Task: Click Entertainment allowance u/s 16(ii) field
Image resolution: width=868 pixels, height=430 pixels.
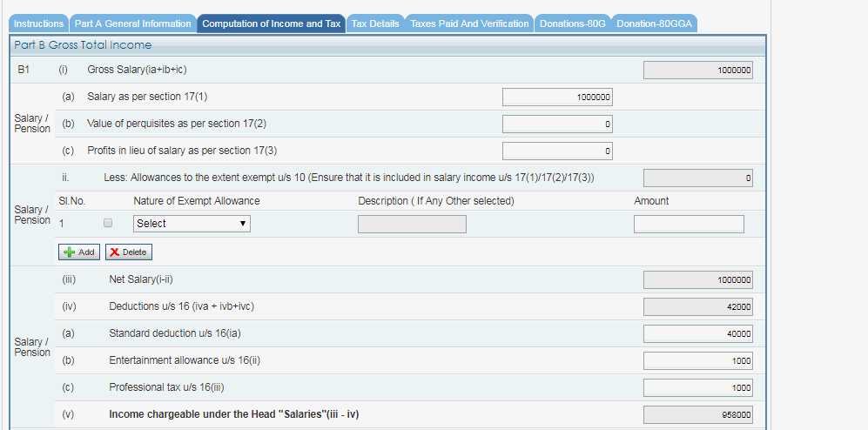Action: [x=697, y=361]
